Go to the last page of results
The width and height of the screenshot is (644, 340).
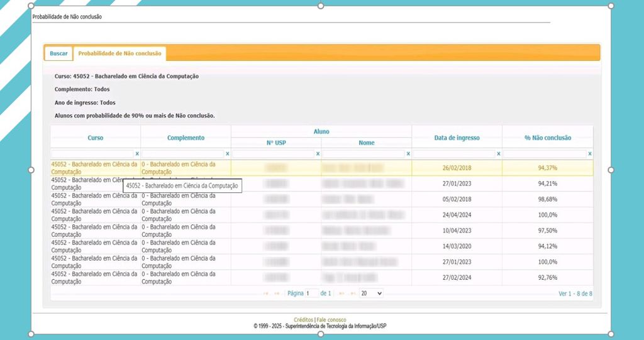click(352, 293)
